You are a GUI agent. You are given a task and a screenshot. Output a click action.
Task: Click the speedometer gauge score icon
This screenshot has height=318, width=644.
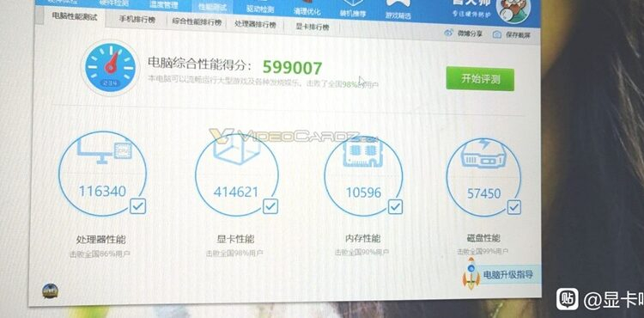point(111,67)
